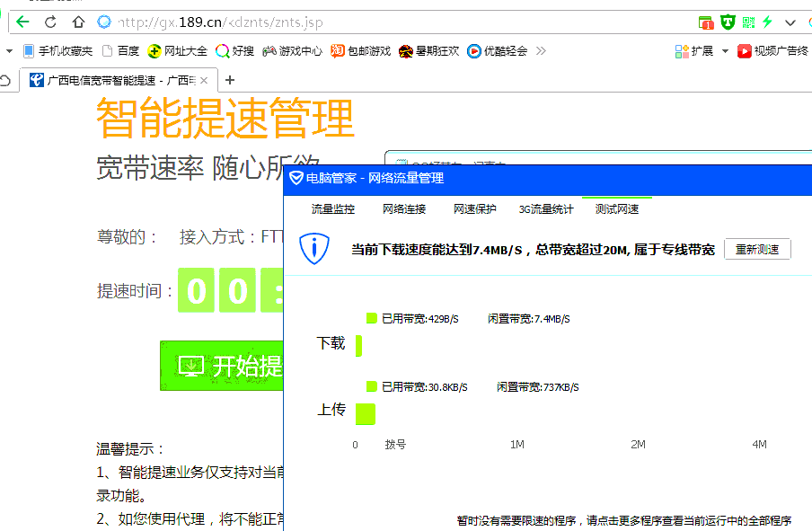Click the 下载 row label
The image size is (812, 531).
(x=331, y=343)
